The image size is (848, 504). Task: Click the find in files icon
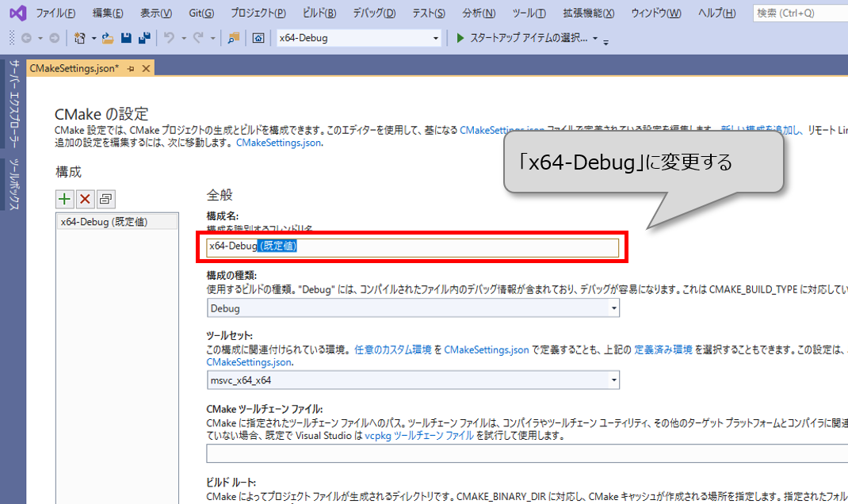[234, 38]
